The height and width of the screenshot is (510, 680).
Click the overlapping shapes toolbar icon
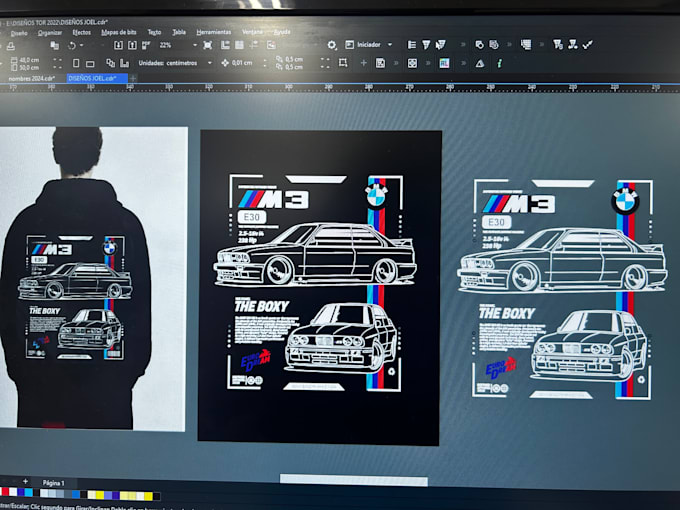(479, 44)
